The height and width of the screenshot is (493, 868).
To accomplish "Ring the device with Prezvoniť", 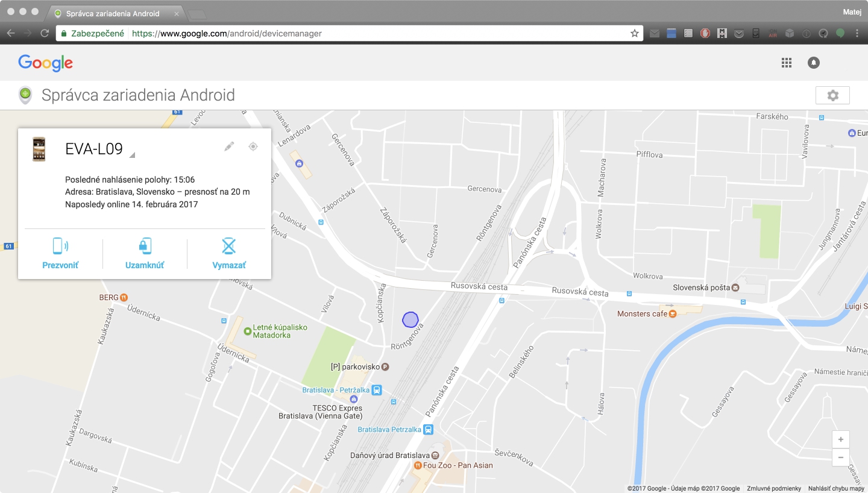I will tap(60, 253).
